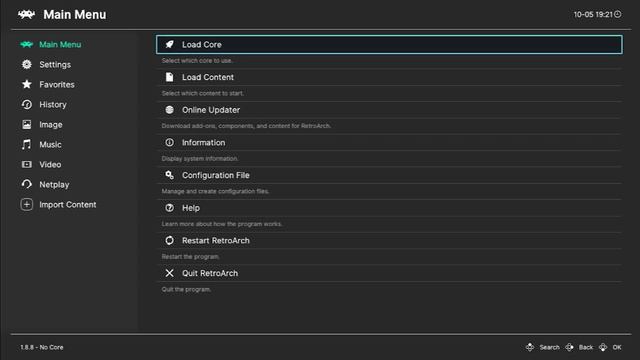The width and height of the screenshot is (640, 360).
Task: Click the 'Select which core to use.' description
Action: [197, 60]
